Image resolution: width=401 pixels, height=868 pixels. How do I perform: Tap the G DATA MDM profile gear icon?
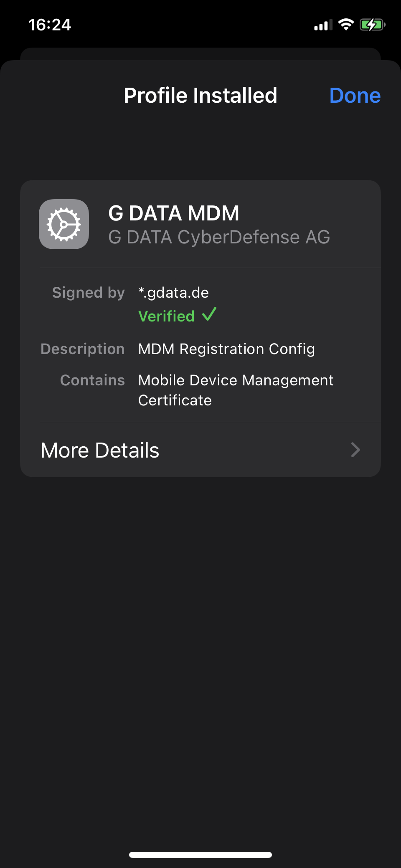[x=64, y=224]
